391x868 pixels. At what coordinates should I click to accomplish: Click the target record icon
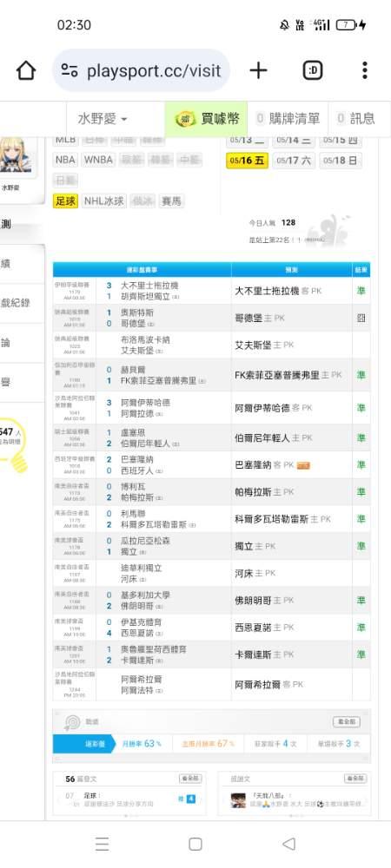tap(72, 722)
